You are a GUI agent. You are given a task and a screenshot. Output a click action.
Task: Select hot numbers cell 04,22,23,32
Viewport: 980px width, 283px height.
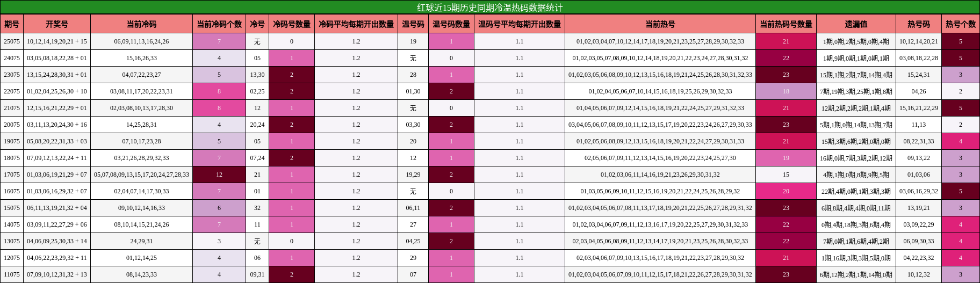click(919, 258)
